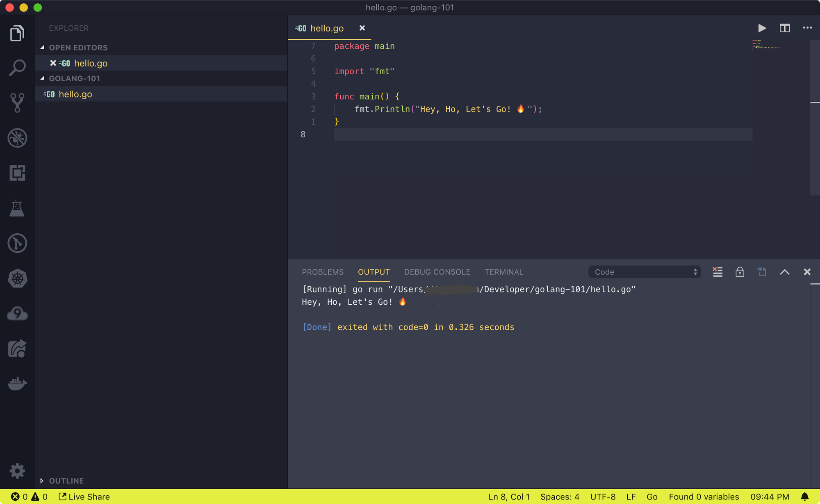820x504 pixels.
Task: Split the editor to the right
Action: click(784, 28)
